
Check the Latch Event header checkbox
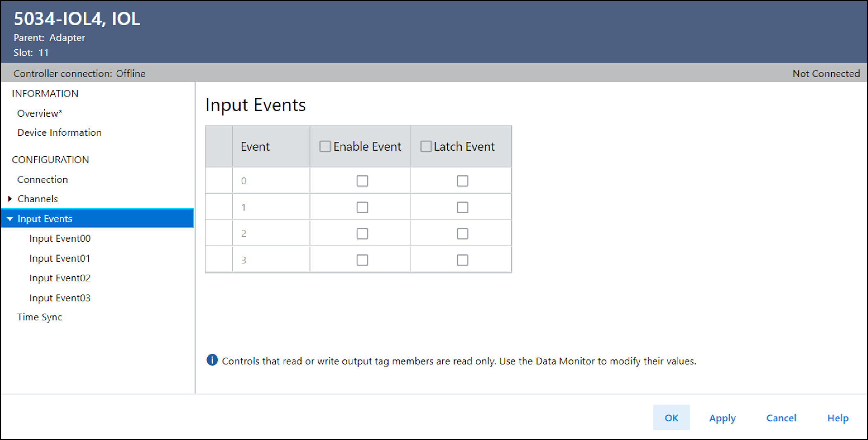point(425,146)
